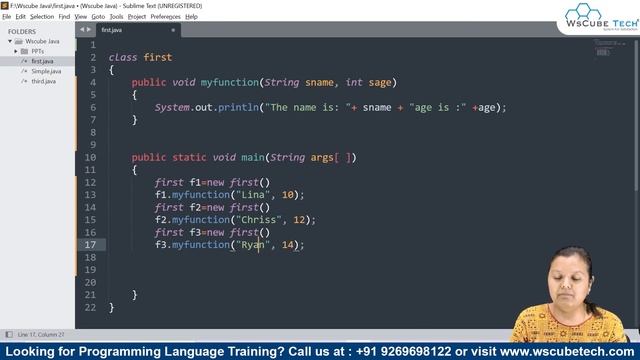Click the string "Lina" on line 13

[253, 195]
